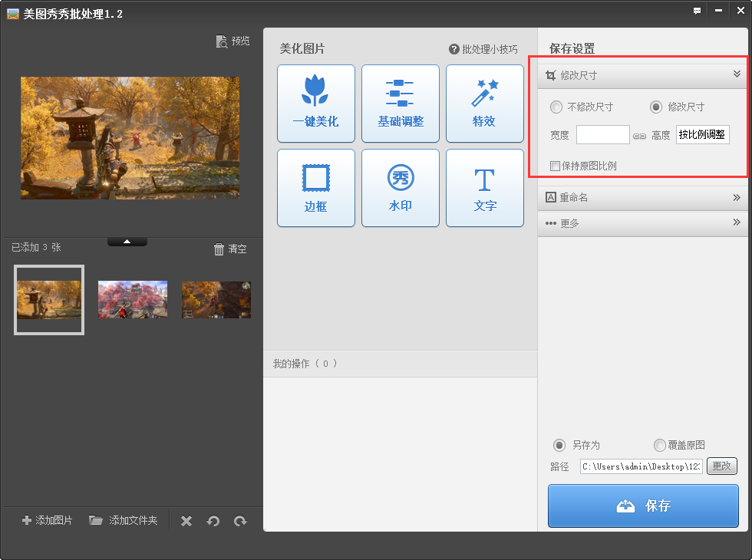Open the 按比例调整 height dropdown
752x560 pixels.
(702, 133)
